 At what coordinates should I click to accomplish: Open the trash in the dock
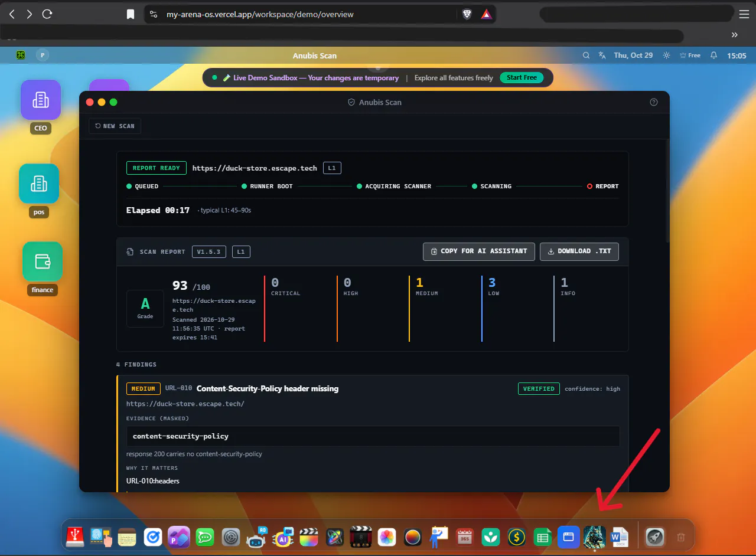tap(681, 537)
